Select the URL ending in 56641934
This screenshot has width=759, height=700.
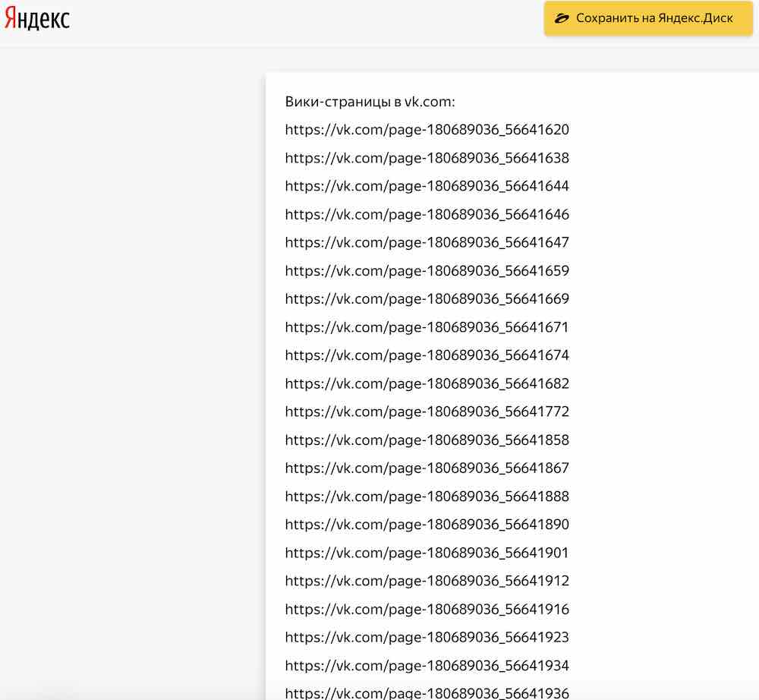pos(427,666)
